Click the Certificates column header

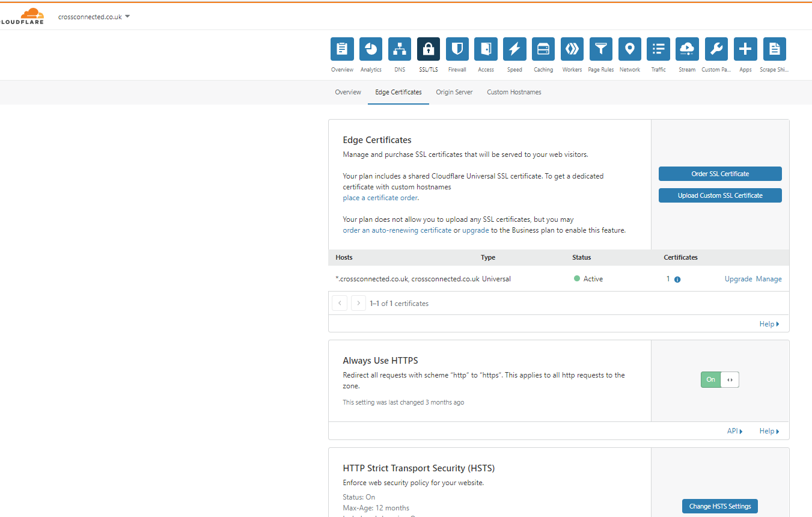(680, 257)
